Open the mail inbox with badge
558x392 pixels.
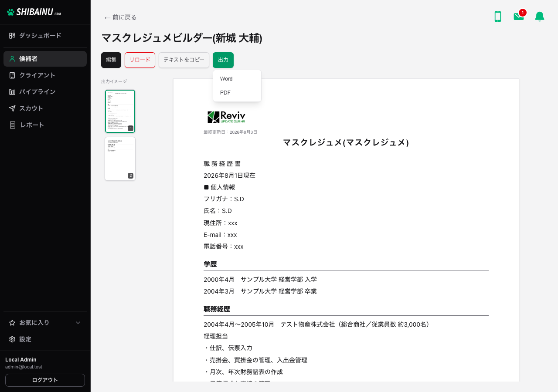tap(519, 16)
